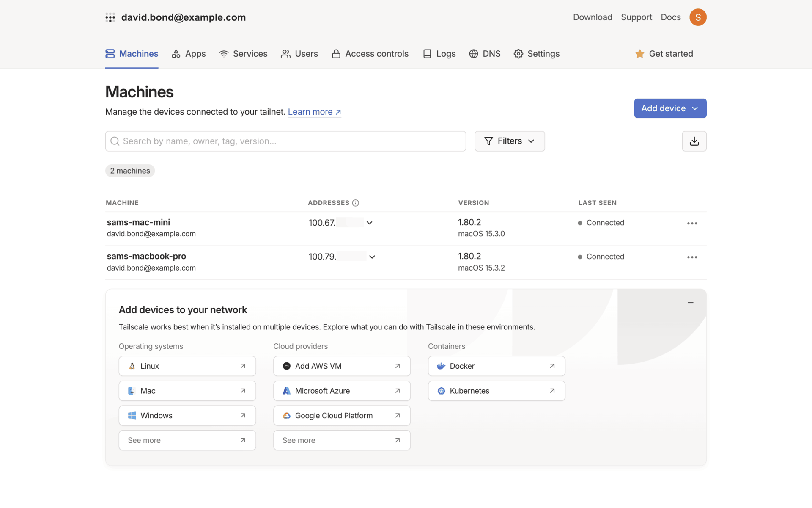
Task: Open the user avatar S menu
Action: pos(698,17)
